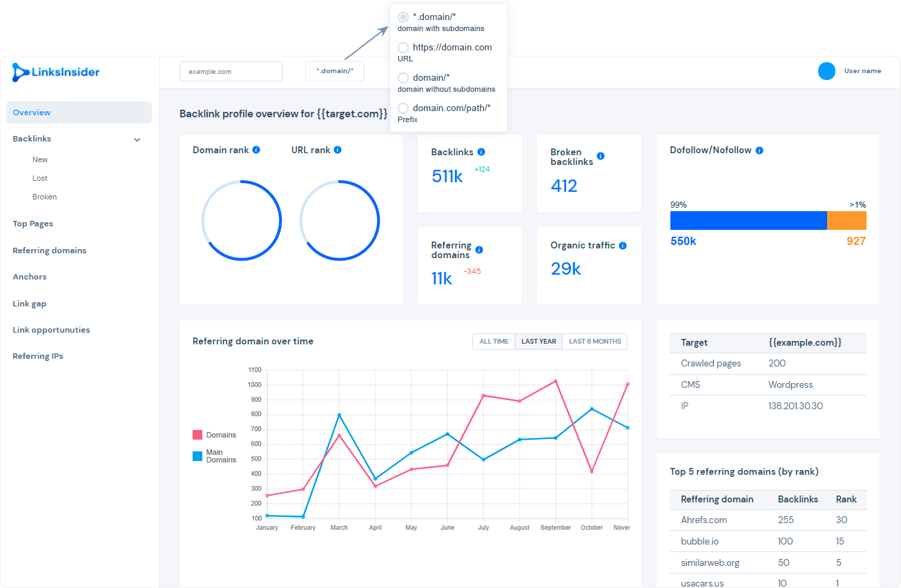Click the URL rank circular gauge
This screenshot has width=901, height=588.
pyautogui.click(x=340, y=221)
